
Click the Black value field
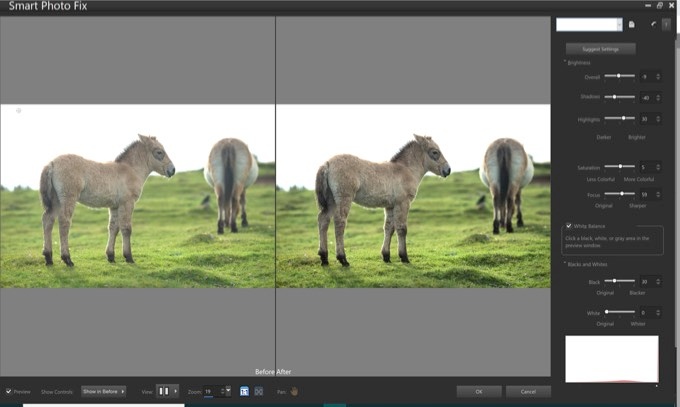coord(647,282)
